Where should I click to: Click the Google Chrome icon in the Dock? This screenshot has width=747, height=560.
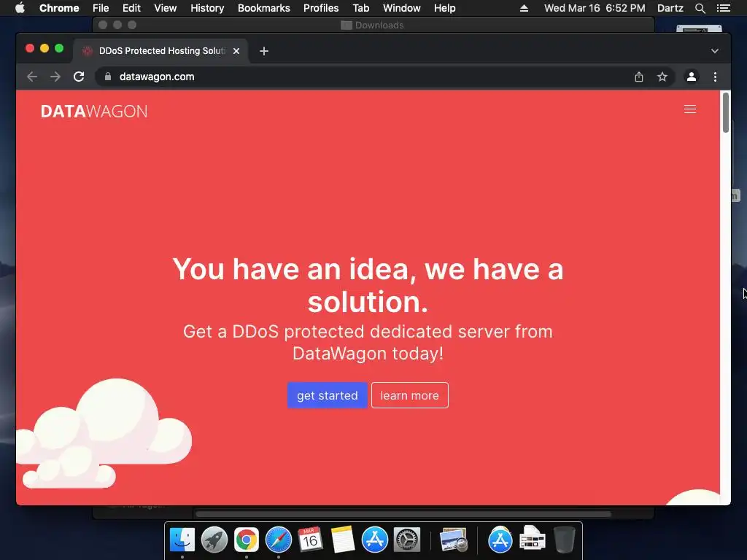coord(247,540)
